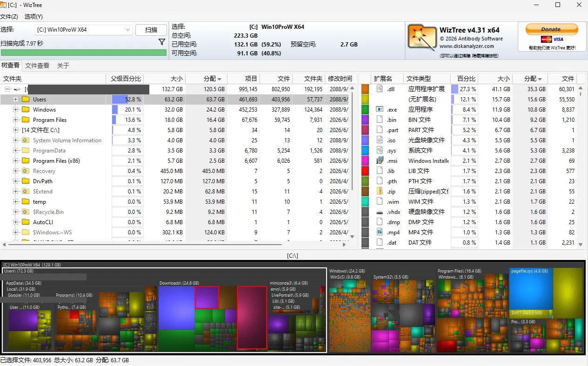Click the filter funnel icon

click(x=162, y=42)
